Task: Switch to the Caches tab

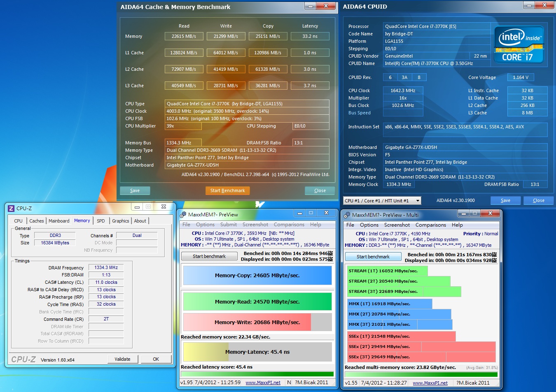Action: 37,221
